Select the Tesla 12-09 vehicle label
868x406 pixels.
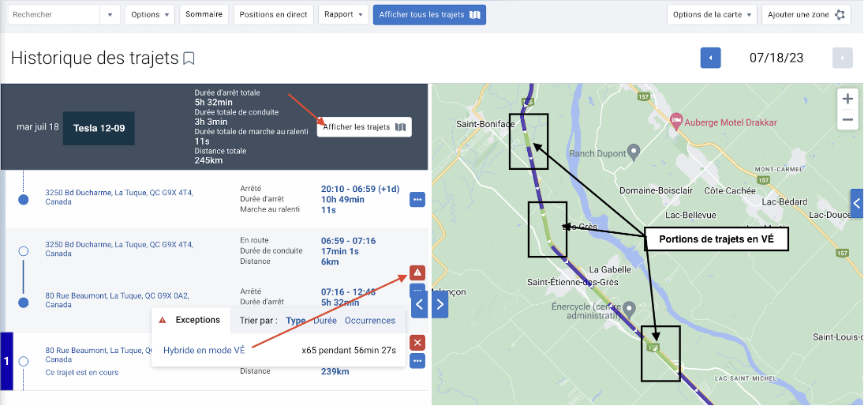tap(99, 128)
